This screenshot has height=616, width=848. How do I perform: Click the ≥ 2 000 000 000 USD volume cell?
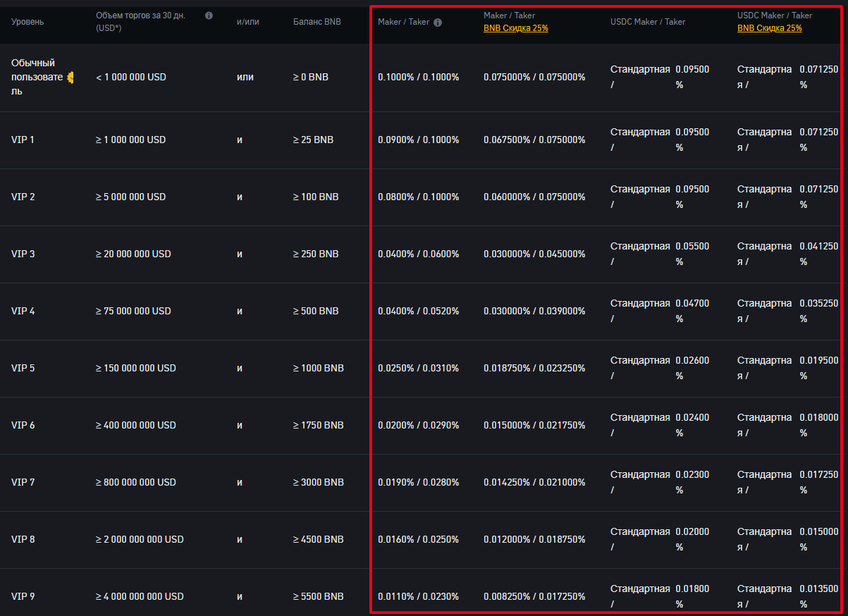pos(140,539)
